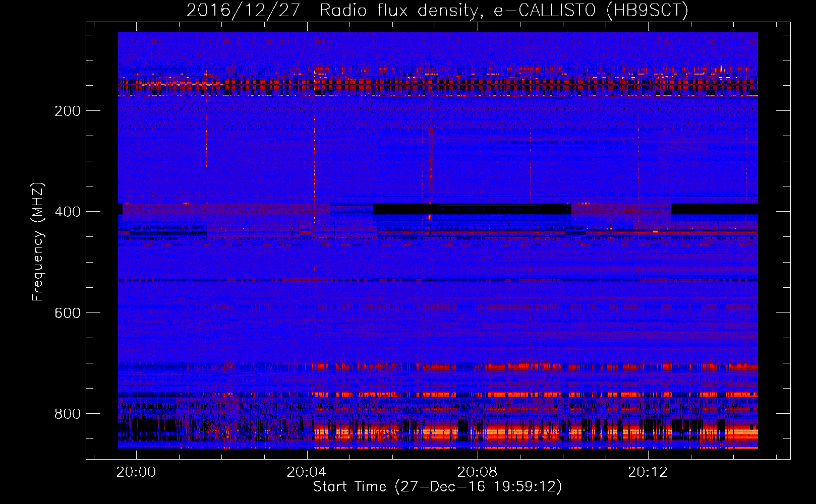Screen dimensions: 816x504
Task: Click the Y-axis label "Frequency (MHZ)"
Action: click(38, 241)
